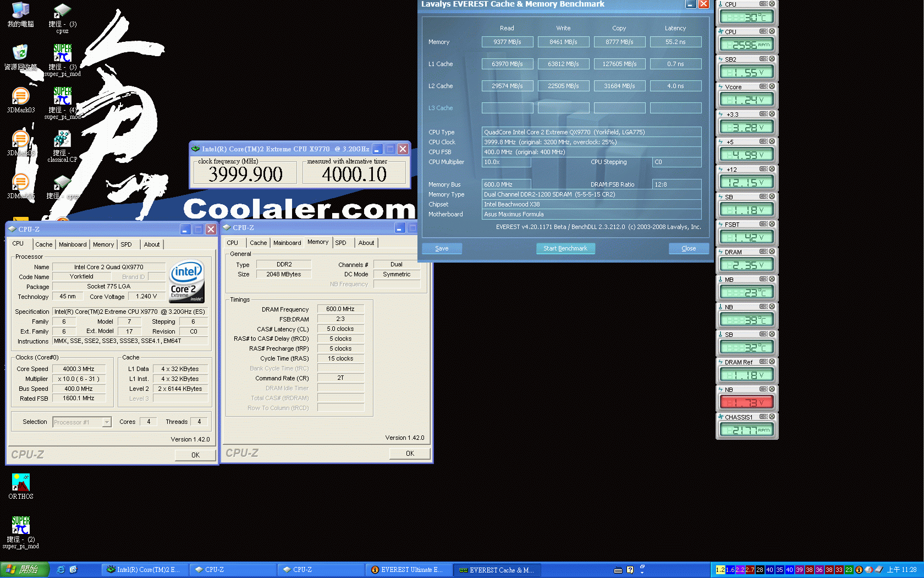This screenshot has width=924, height=578.
Task: Click the 4000.10 alternative timer readout
Action: point(354,175)
